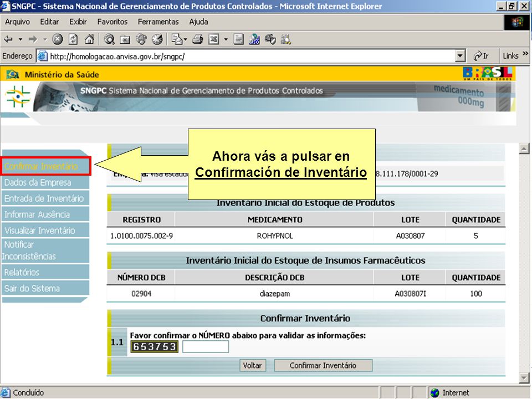Click the Brasil government logo
The image size is (532, 399).
pos(488,73)
